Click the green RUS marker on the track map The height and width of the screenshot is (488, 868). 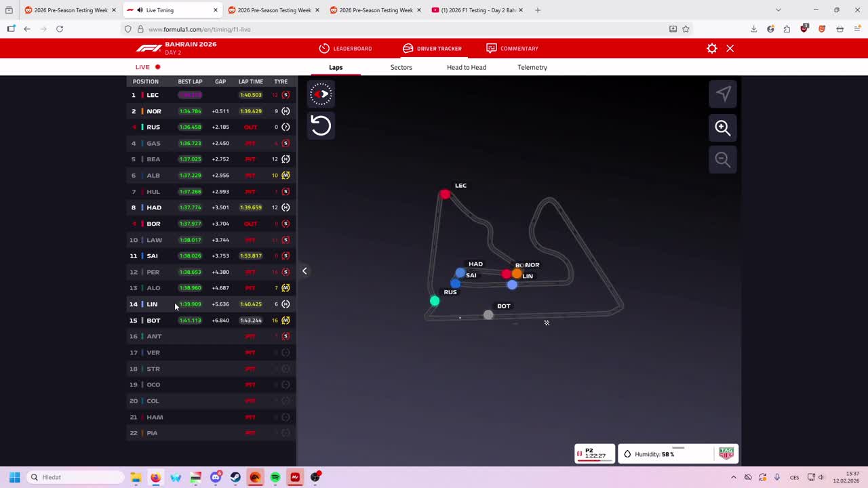click(x=435, y=301)
